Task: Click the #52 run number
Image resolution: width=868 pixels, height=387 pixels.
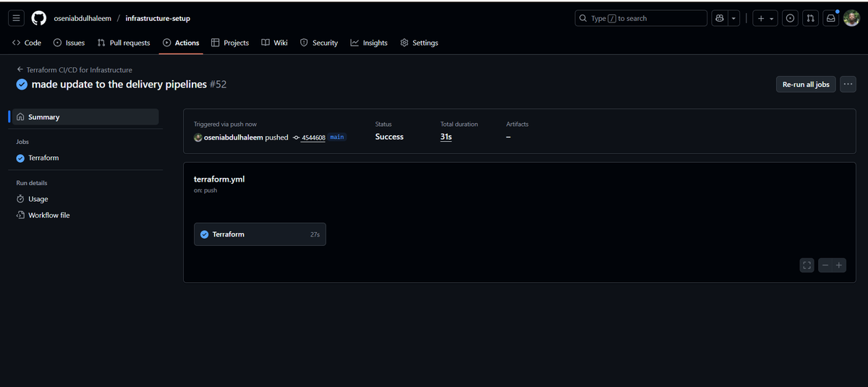Action: (218, 85)
